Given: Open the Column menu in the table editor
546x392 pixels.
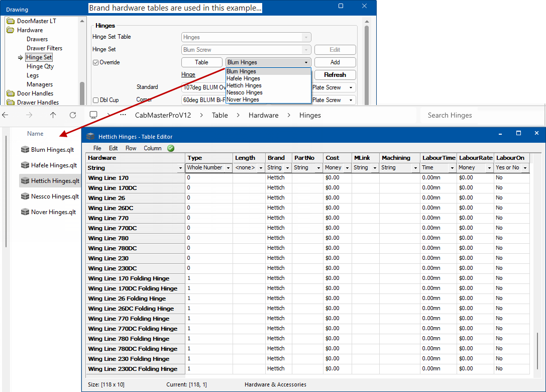Looking at the screenshot, I should tap(152, 148).
